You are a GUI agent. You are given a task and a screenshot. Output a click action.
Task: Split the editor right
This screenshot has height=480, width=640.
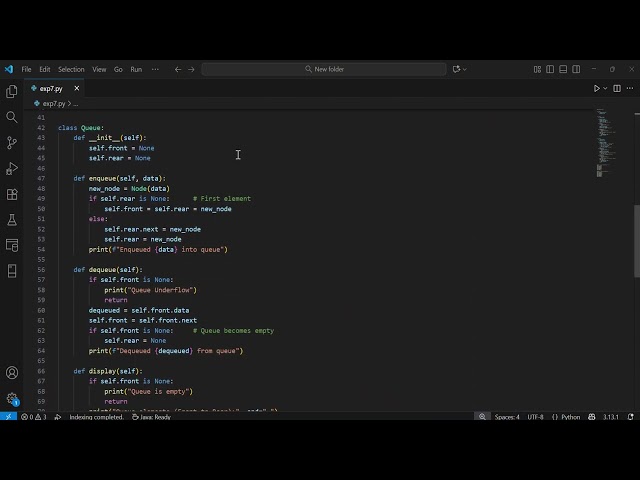click(x=617, y=88)
